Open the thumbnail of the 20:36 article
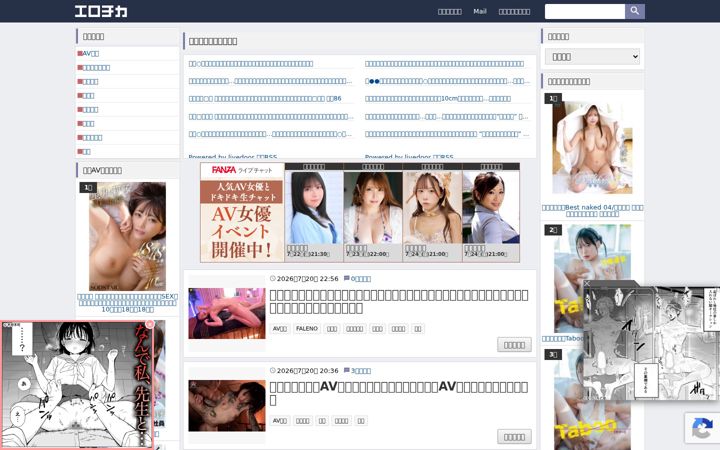720x450 pixels. coord(227,405)
